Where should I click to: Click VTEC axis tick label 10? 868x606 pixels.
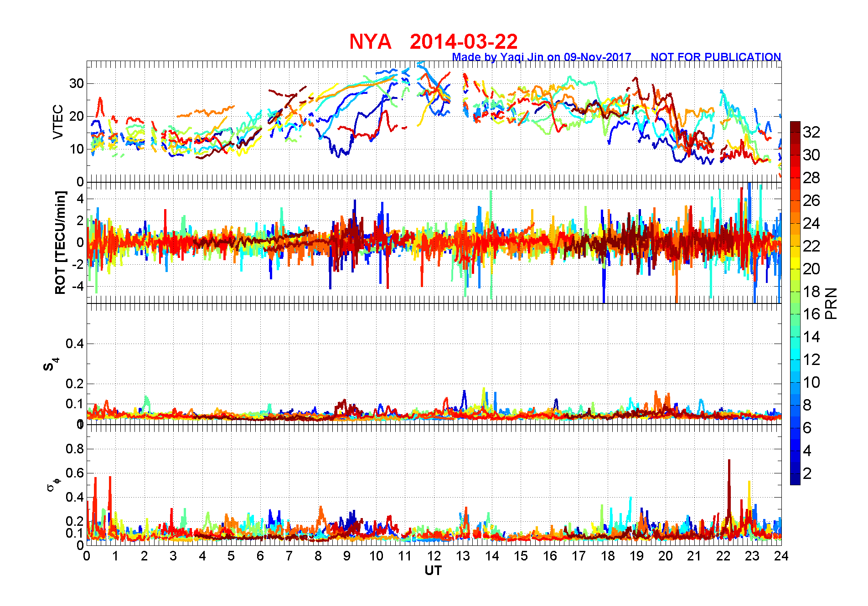pos(77,149)
